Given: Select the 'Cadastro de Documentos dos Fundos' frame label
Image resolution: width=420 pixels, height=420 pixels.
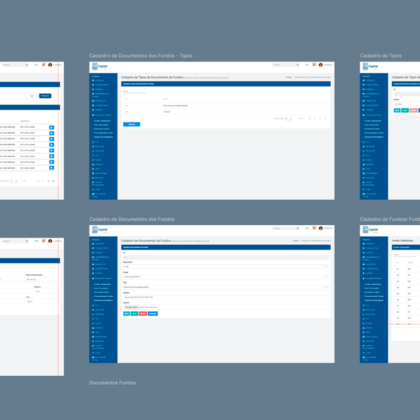Looking at the screenshot, I should pos(132,219).
